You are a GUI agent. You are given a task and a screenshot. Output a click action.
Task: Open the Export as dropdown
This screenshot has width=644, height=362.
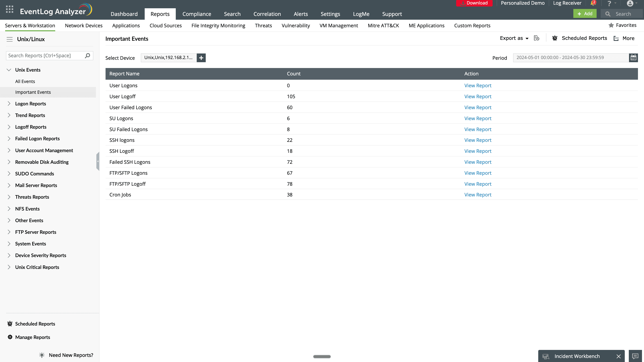point(514,38)
